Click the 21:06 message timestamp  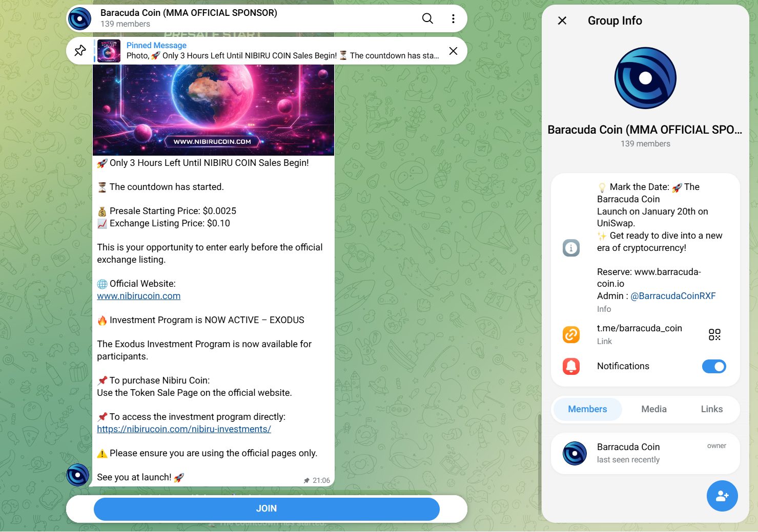tap(321, 480)
